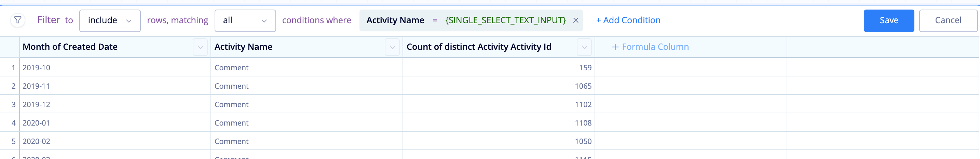980x159 pixels.
Task: Expand Activity Name column menu arrow
Action: (x=392, y=47)
